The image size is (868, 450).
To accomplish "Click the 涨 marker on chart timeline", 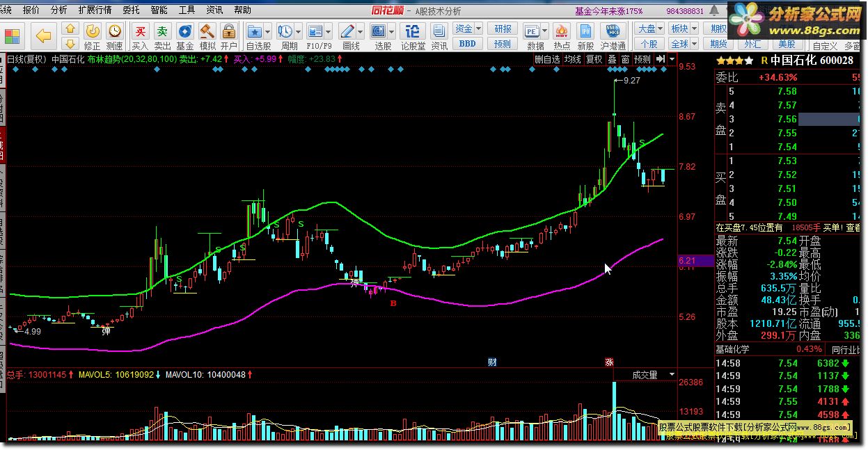I will (609, 362).
